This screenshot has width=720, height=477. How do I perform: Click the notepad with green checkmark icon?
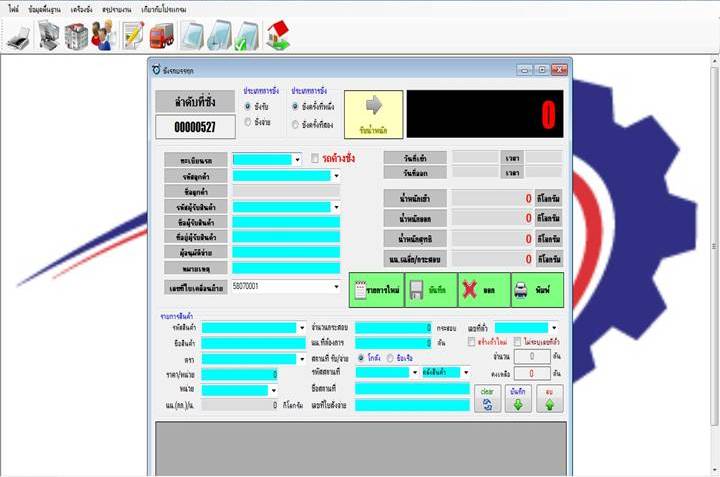247,36
